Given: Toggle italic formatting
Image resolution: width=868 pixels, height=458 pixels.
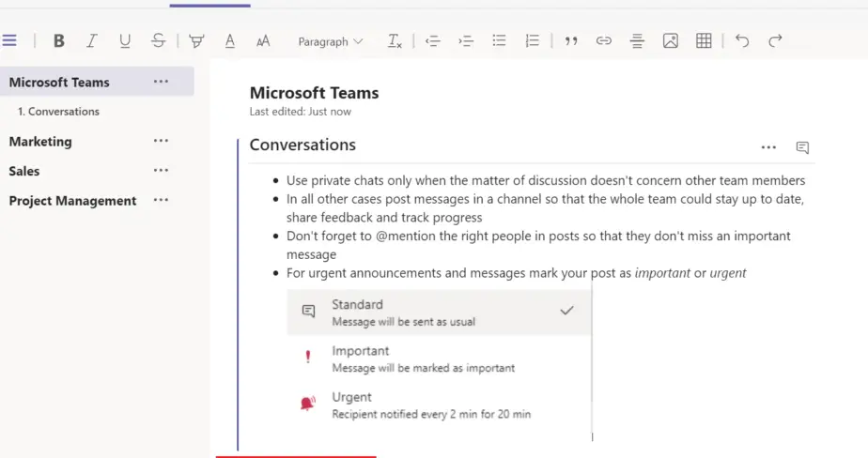Looking at the screenshot, I should (91, 40).
